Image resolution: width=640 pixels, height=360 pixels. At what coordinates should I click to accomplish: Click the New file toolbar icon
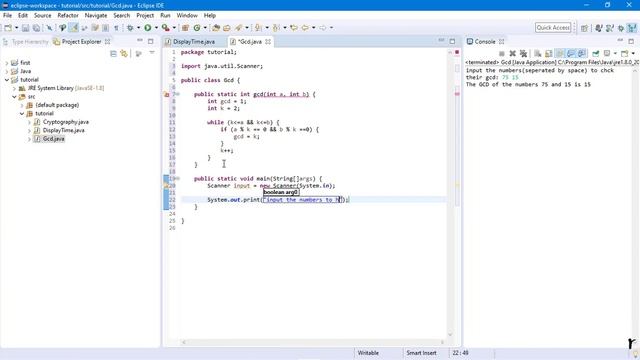coord(8,28)
